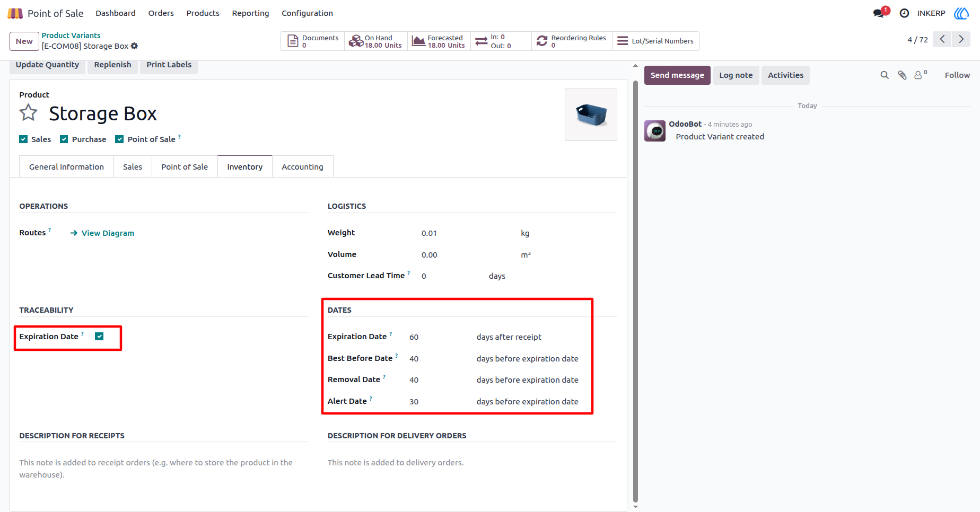Screen dimensions: 980x512
Task: Open the Dashboard menu
Action: (x=116, y=13)
